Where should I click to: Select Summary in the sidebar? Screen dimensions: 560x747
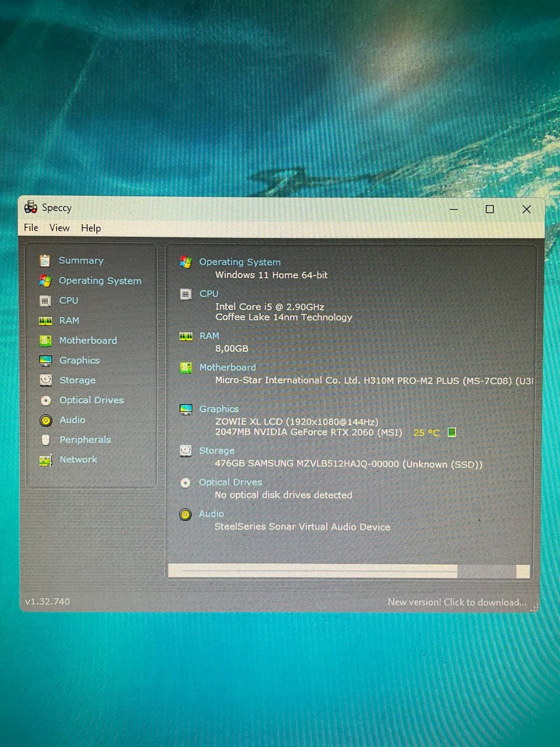[x=81, y=260]
